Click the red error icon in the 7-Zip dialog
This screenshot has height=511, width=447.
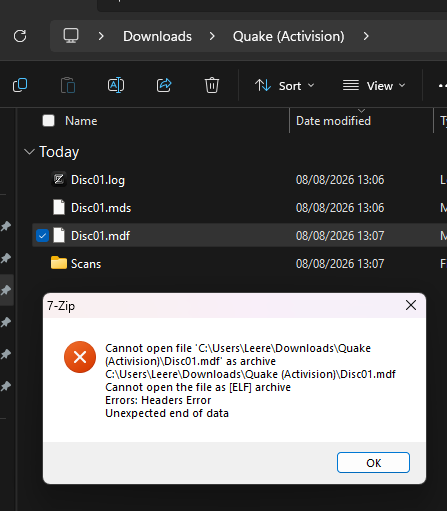[x=80, y=357]
